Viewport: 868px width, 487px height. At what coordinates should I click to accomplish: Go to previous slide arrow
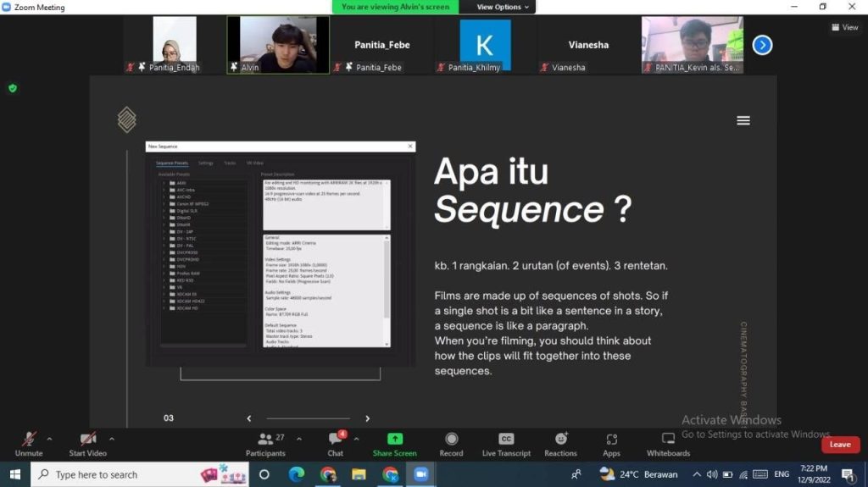[249, 418]
